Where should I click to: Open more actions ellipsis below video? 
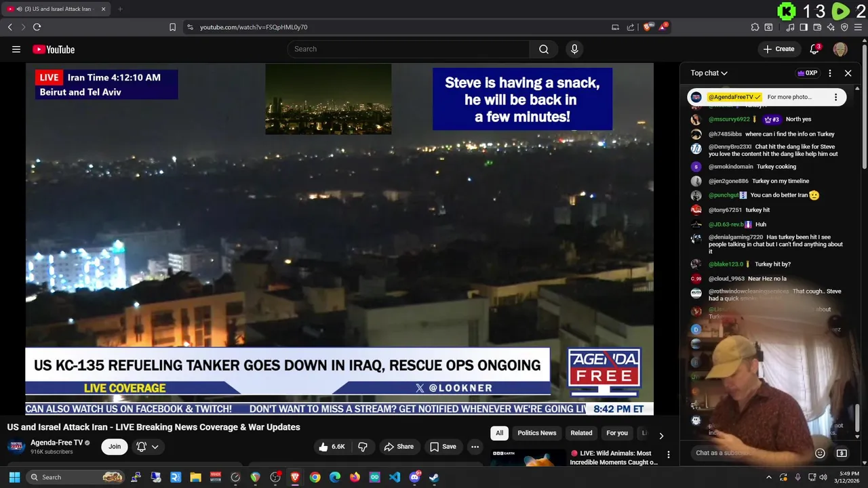pos(475,447)
